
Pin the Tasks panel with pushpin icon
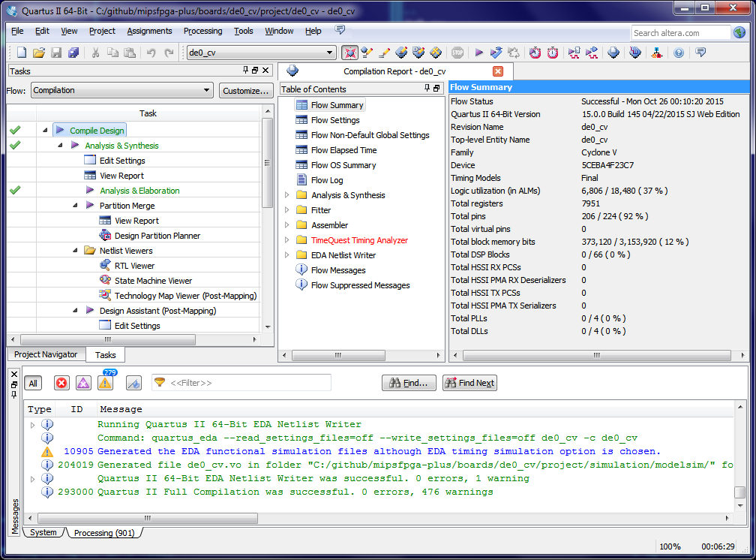click(x=246, y=71)
